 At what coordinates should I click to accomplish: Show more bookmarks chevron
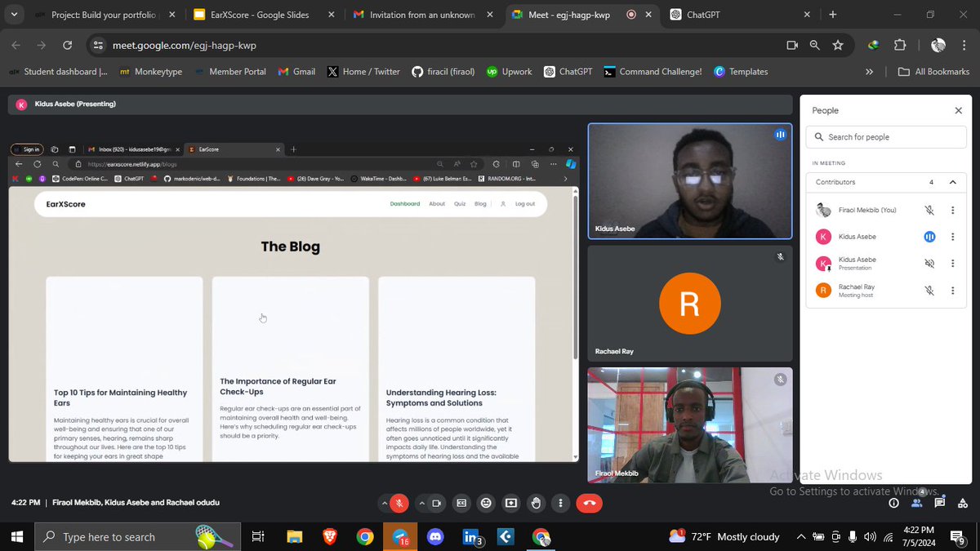(x=869, y=72)
